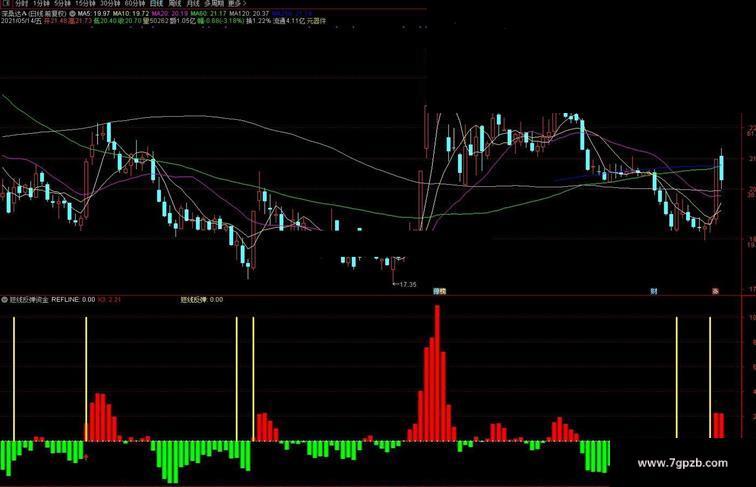Screen dimensions: 756x487
Task: Open the sub-chart indicator settings round icon
Action: click(5, 299)
